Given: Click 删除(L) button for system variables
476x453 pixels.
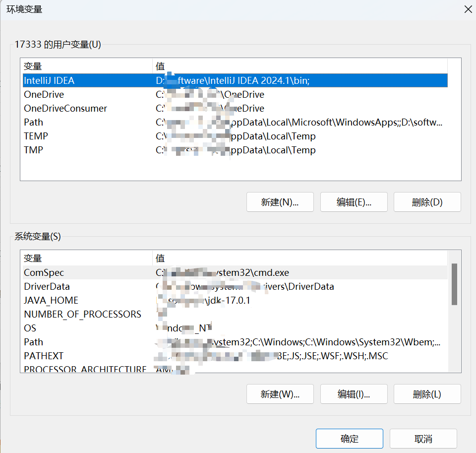Looking at the screenshot, I should pyautogui.click(x=427, y=394).
